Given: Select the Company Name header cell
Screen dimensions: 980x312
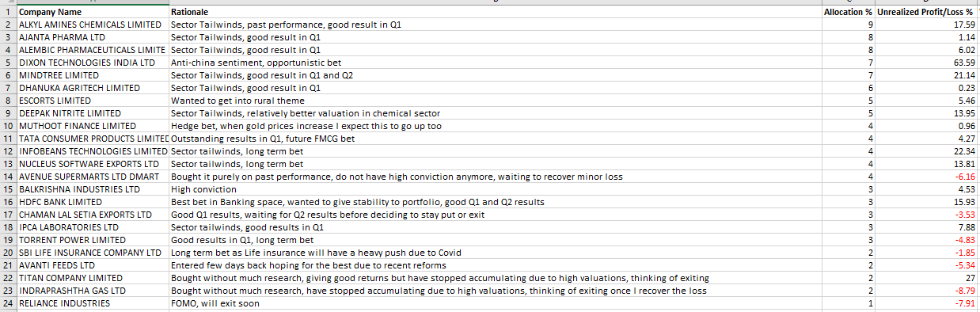Looking at the screenshot, I should [x=93, y=12].
